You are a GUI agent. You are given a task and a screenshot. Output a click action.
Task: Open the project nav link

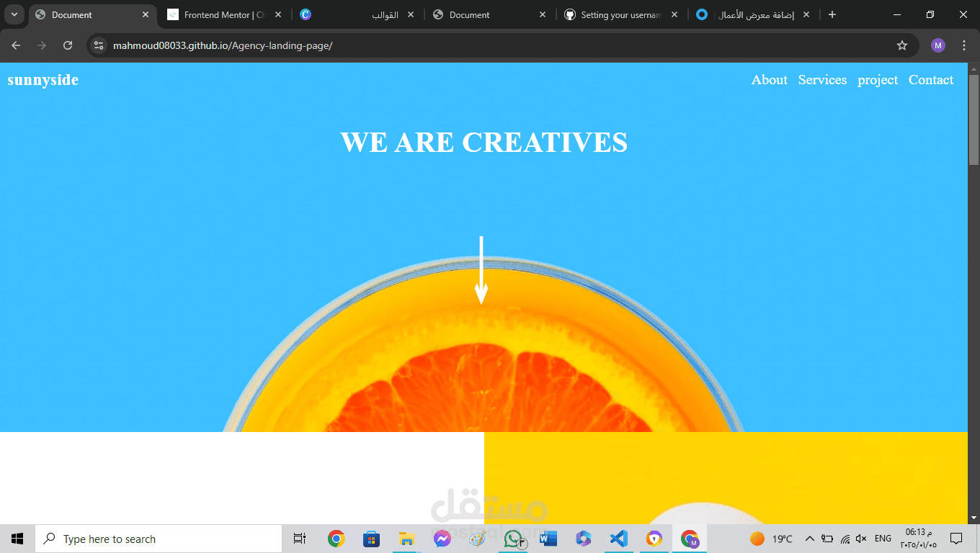[x=878, y=81]
